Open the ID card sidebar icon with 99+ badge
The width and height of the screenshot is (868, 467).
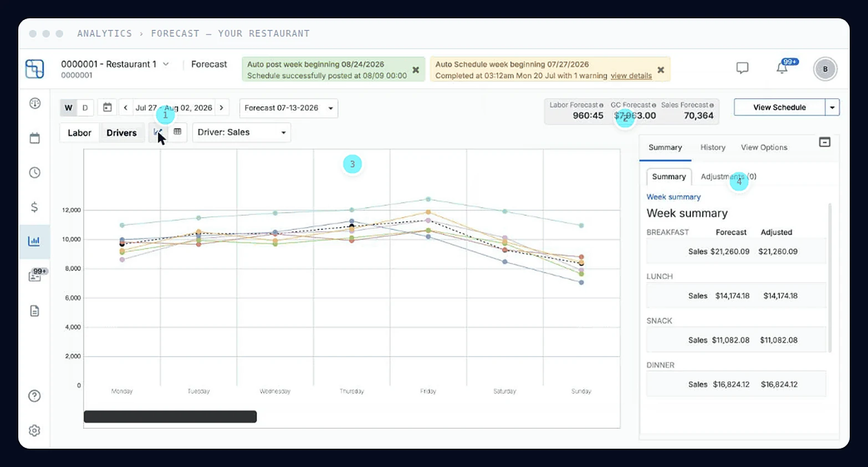pos(35,276)
